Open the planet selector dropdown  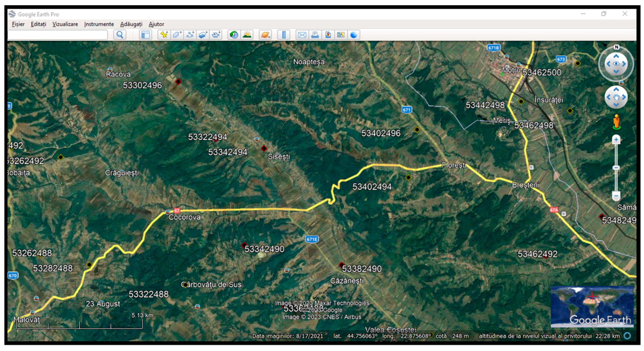(x=265, y=35)
